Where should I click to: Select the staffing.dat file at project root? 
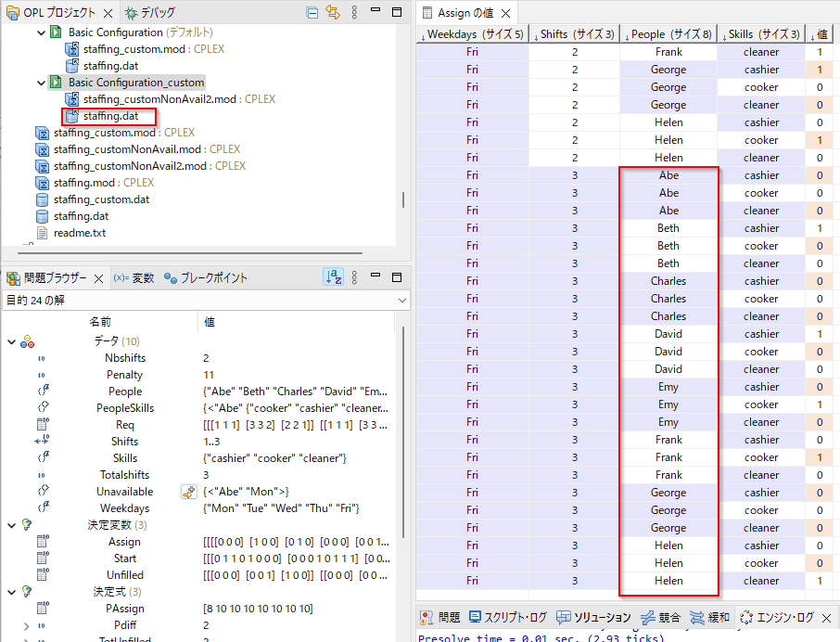[81, 216]
